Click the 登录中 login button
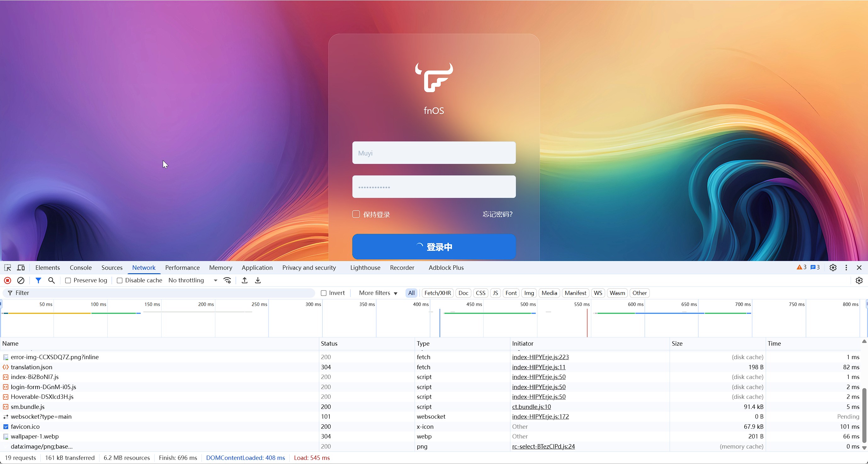Screen dimensions: 868x464 click(434, 247)
